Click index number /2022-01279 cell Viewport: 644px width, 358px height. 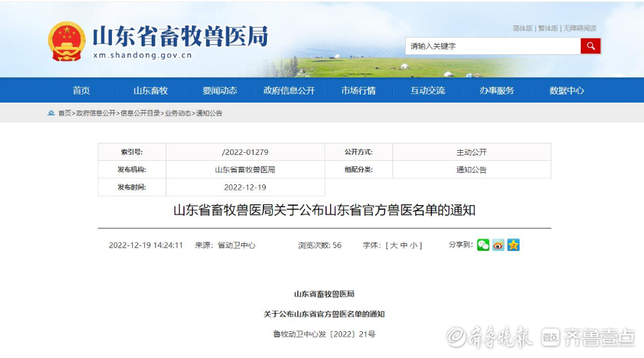point(246,152)
